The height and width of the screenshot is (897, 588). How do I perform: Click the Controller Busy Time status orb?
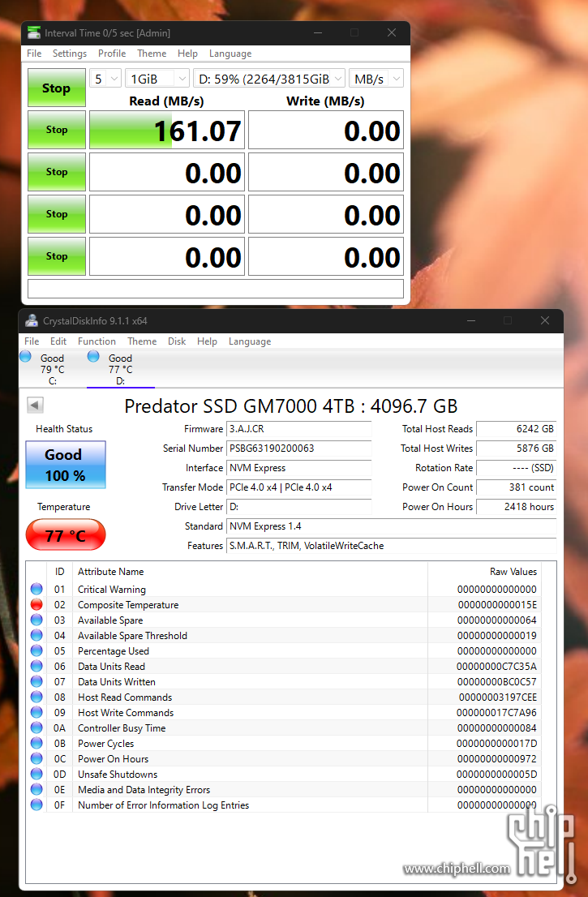point(36,727)
